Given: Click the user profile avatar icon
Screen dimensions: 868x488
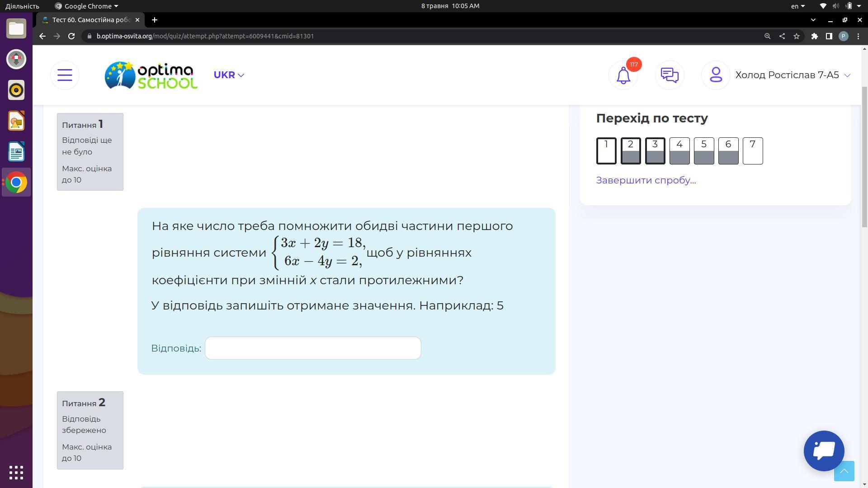Looking at the screenshot, I should coord(716,75).
